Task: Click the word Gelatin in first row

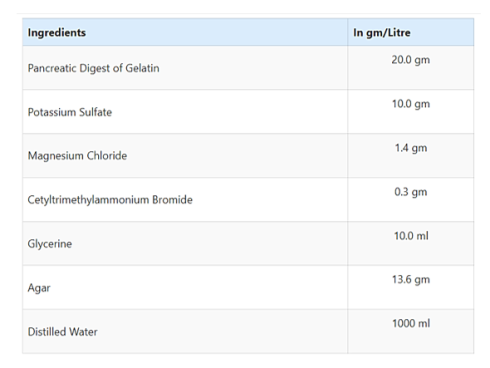Action: (142, 68)
